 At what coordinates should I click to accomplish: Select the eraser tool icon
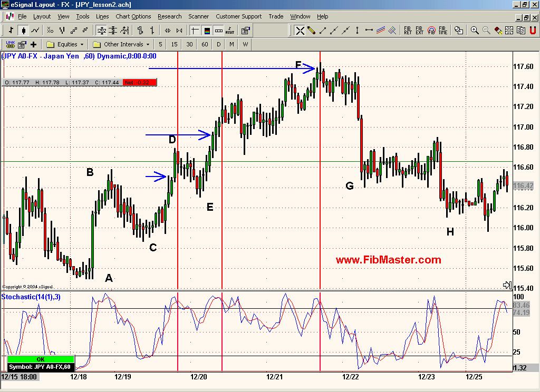[x=498, y=31]
